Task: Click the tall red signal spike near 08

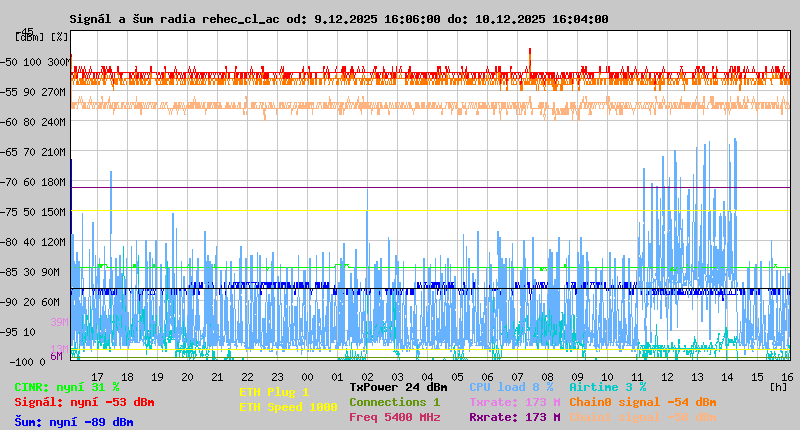Action: pos(530,58)
